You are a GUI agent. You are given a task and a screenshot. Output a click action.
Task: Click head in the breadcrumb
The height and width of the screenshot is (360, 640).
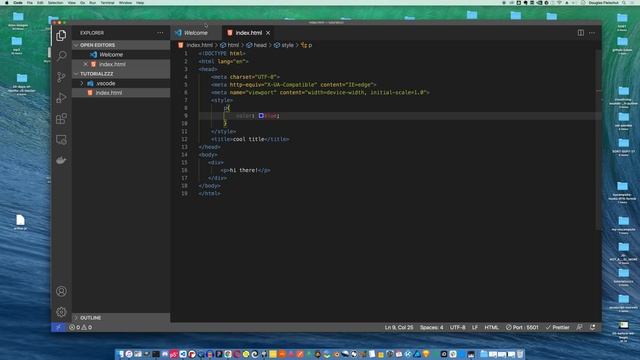coord(260,45)
